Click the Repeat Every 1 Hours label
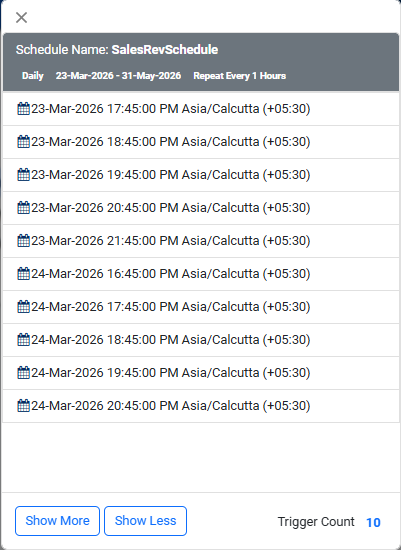The width and height of the screenshot is (401, 550). (x=240, y=76)
